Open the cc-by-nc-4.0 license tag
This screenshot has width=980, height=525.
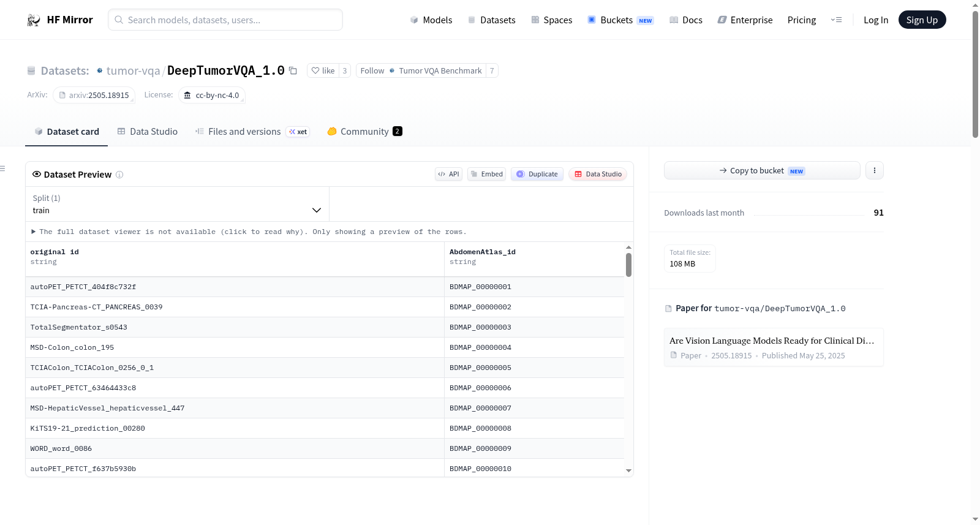[212, 95]
